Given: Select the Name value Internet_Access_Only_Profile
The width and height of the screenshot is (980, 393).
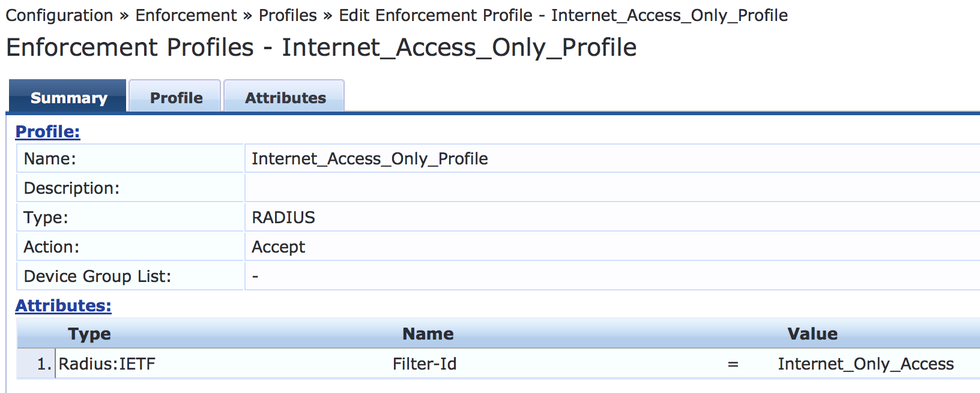Looking at the screenshot, I should 369,158.
